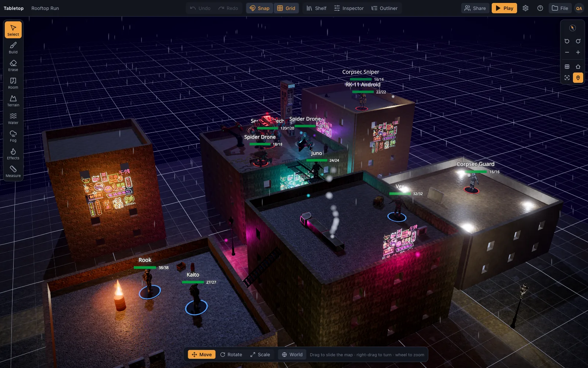Screen dimensions: 588x368
Task: Rotate camera clockwise
Action: point(578,41)
